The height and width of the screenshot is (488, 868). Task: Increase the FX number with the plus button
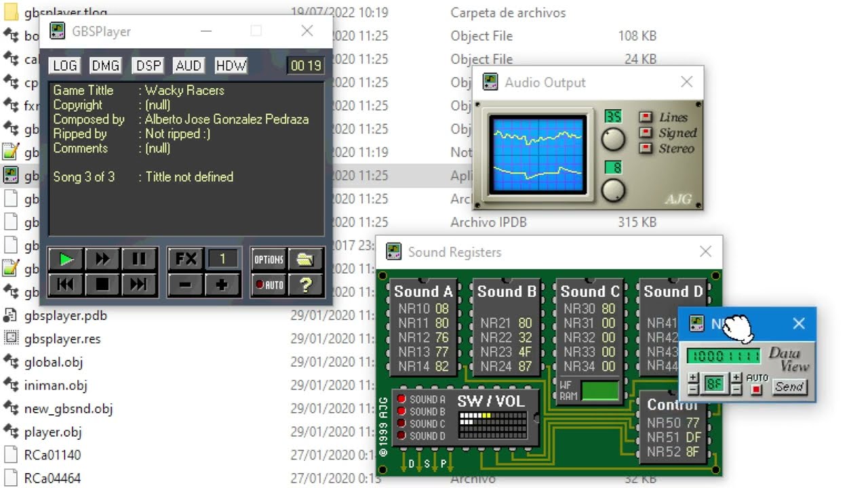click(x=222, y=285)
